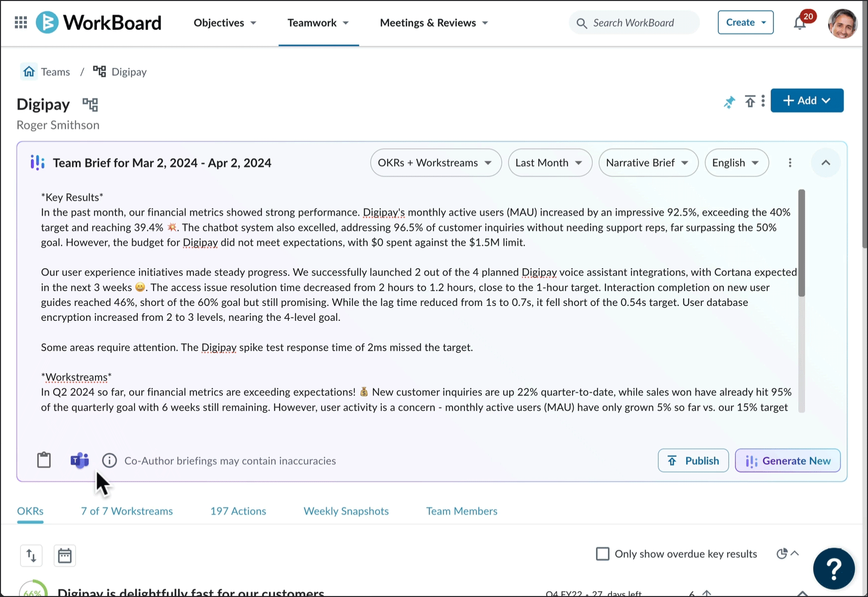Click the Teams home icon in breadcrumb
Screen dimensions: 868x597
coord(29,72)
